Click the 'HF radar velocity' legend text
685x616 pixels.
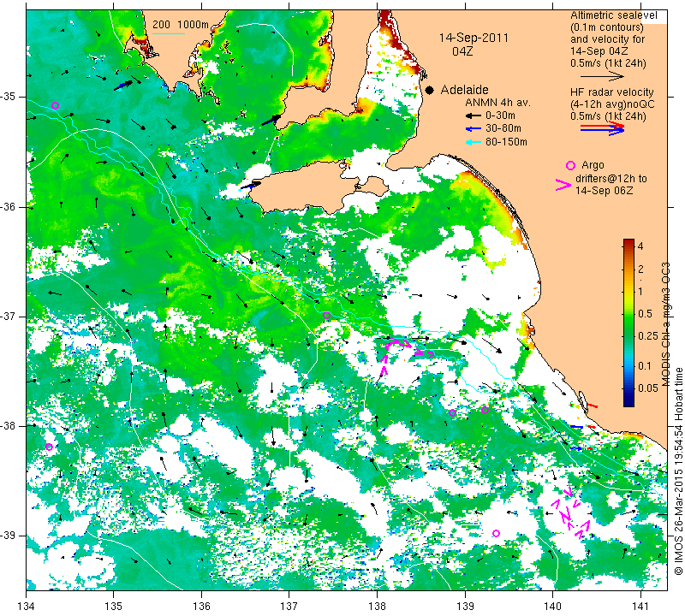point(611,92)
